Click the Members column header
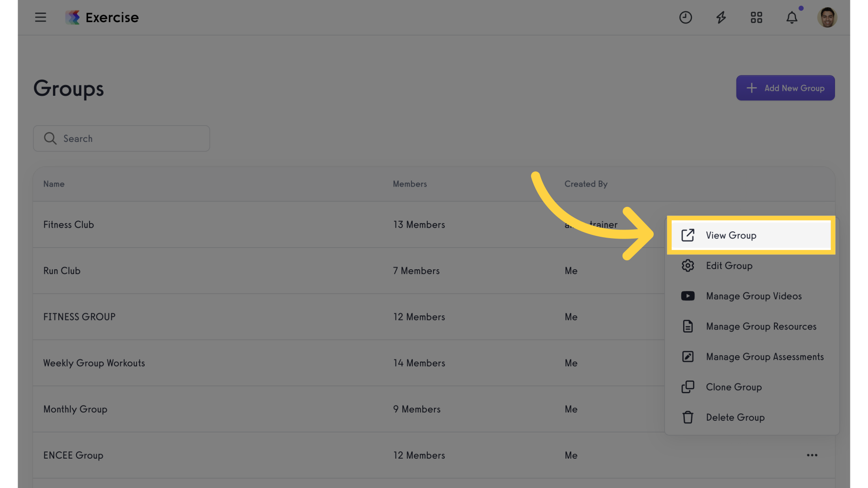This screenshot has height=488, width=868. point(410,184)
